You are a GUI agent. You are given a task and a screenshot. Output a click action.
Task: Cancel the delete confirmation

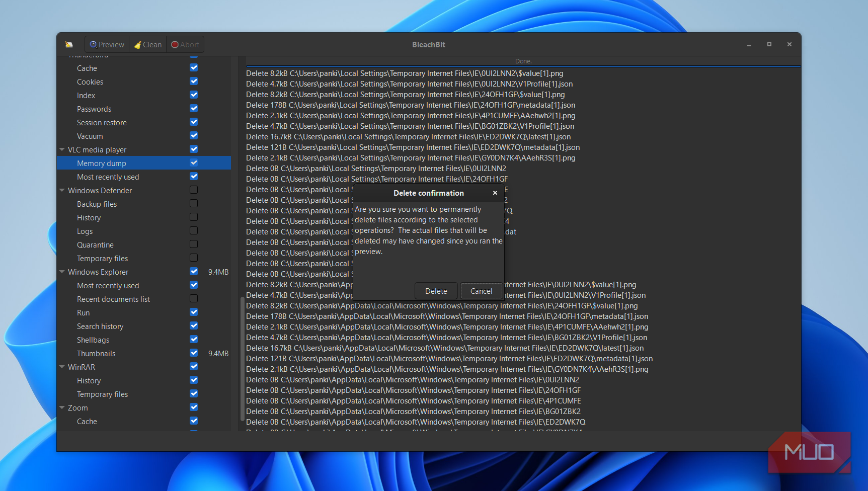[x=481, y=291]
